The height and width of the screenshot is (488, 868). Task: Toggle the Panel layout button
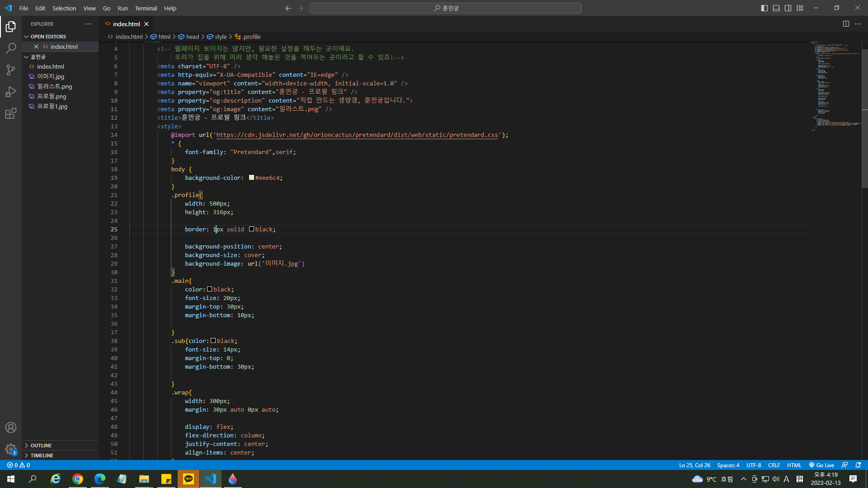click(776, 8)
